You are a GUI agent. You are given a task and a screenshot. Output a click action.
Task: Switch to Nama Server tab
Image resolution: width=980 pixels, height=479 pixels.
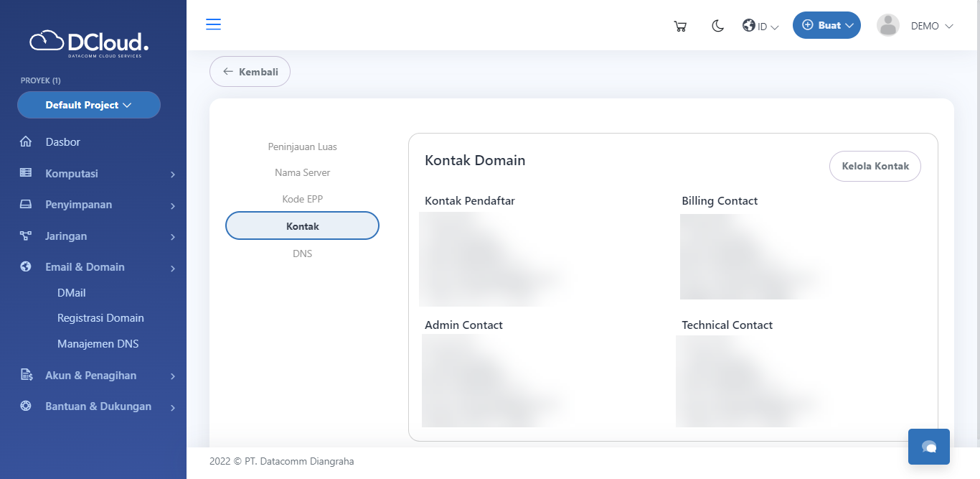[302, 172]
